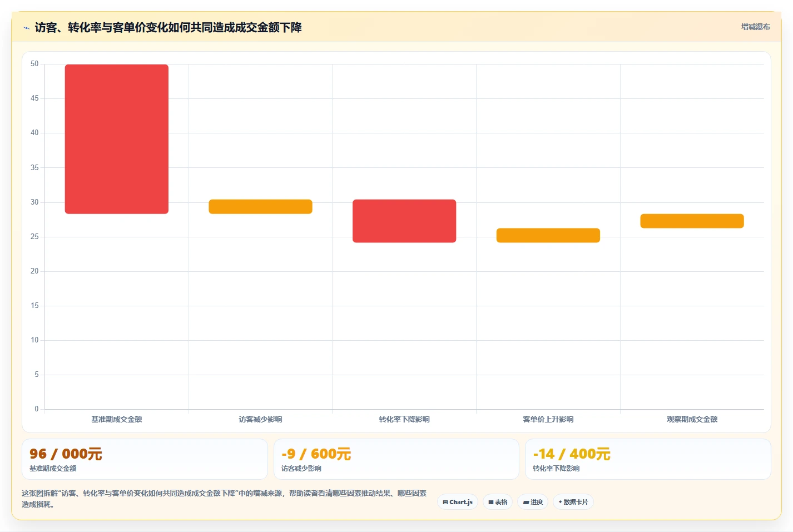Select the red 转化率下降影响 bar
793x532 pixels.
pos(404,221)
